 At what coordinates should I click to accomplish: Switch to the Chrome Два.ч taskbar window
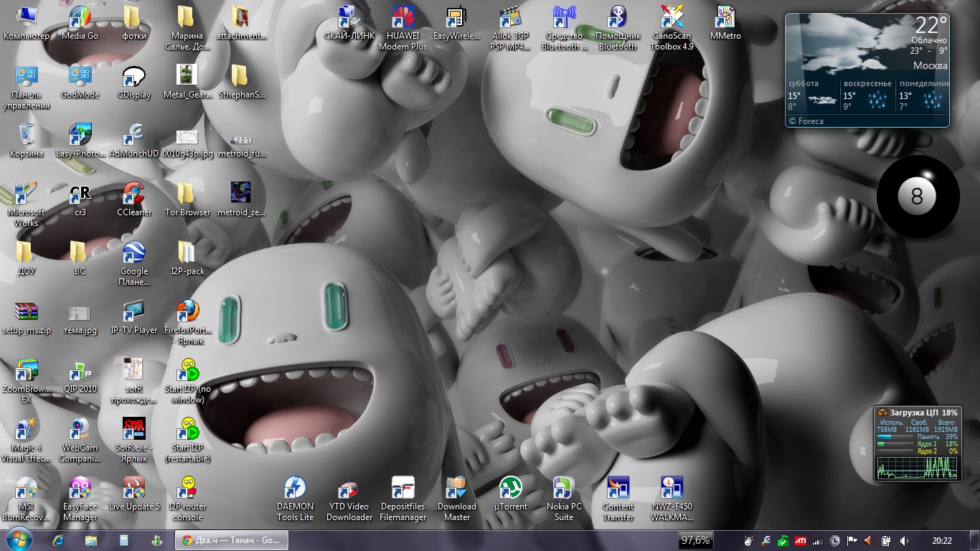(231, 540)
